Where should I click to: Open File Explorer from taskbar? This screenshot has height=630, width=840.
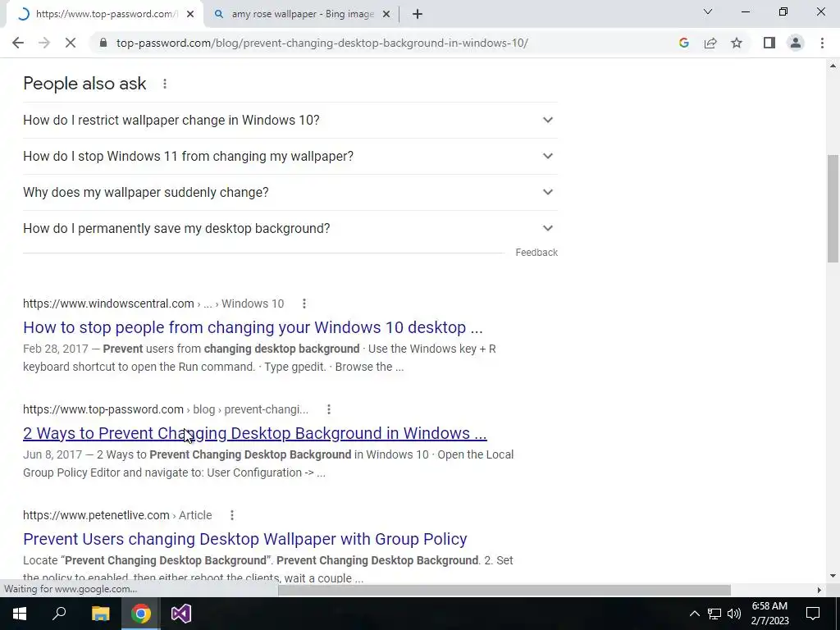point(100,614)
